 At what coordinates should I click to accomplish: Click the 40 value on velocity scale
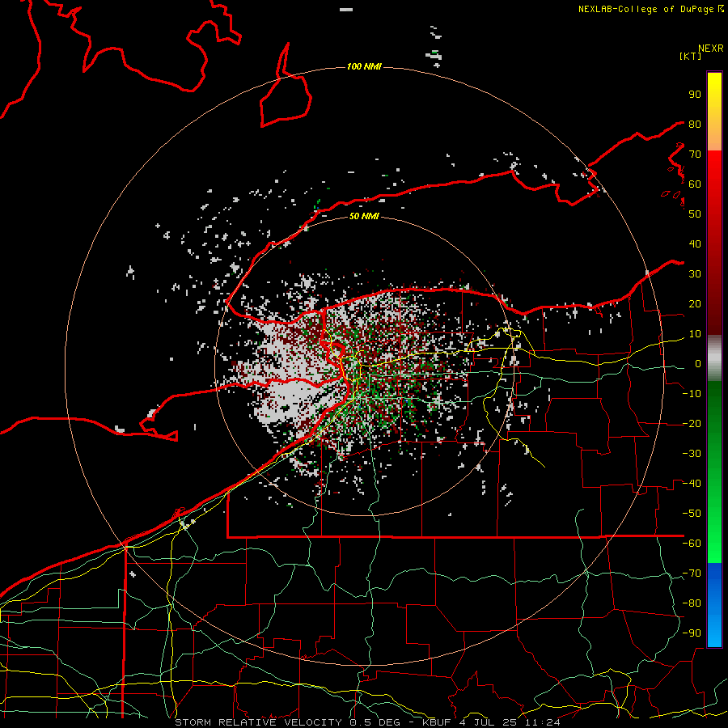pos(695,243)
